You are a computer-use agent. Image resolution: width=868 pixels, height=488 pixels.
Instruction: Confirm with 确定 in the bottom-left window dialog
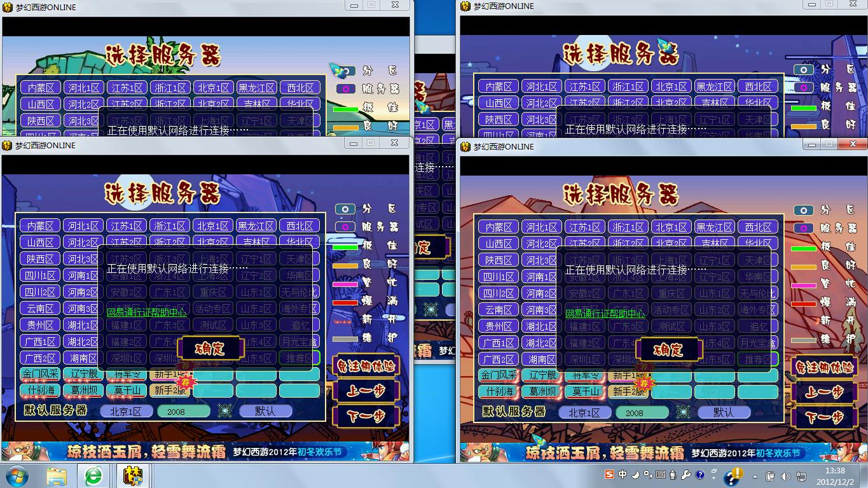click(210, 348)
